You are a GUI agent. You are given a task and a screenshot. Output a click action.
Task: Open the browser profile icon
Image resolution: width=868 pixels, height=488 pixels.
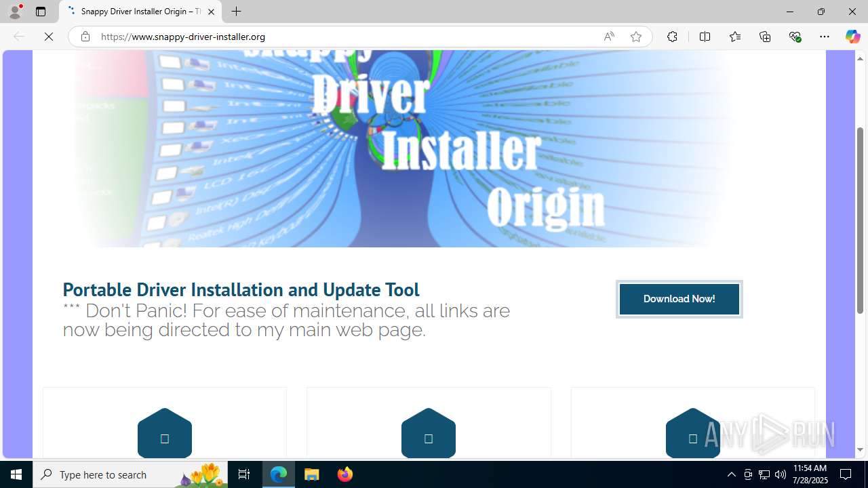coord(15,12)
